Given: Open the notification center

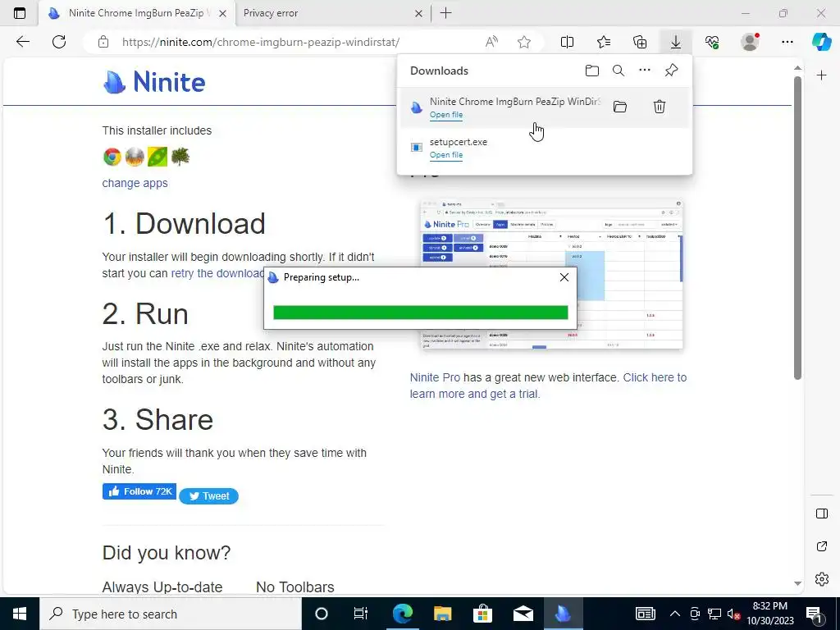Looking at the screenshot, I should (x=814, y=614).
